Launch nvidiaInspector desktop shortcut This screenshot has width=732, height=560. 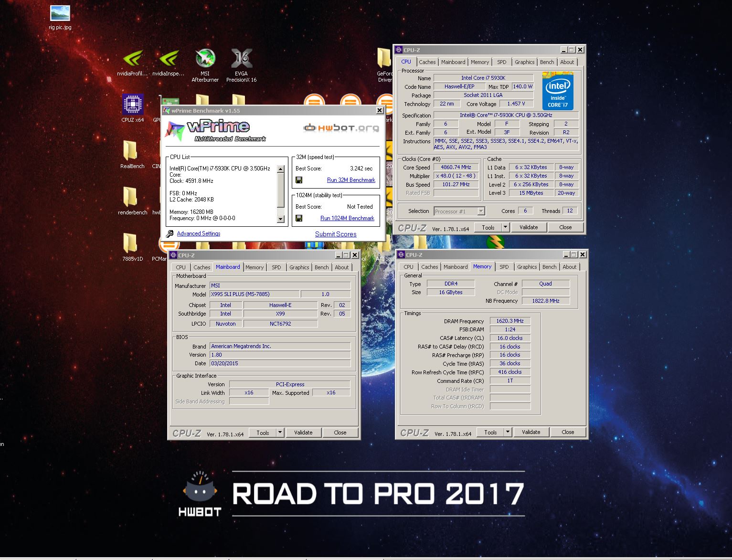click(x=169, y=63)
